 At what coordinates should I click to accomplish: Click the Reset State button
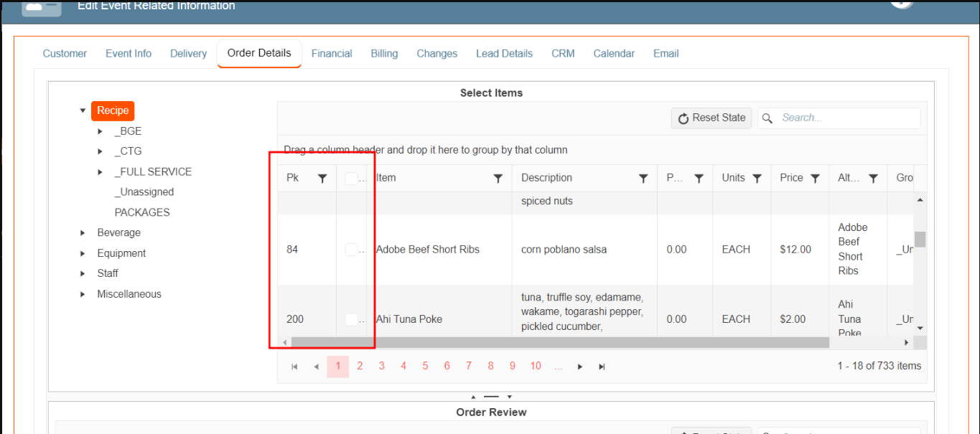point(711,118)
